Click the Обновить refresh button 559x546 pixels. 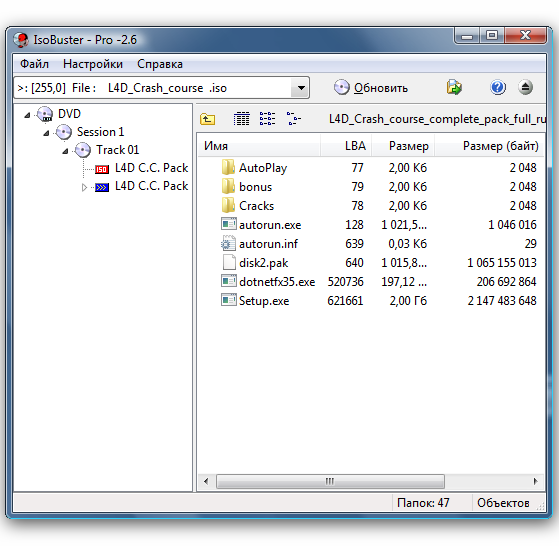click(x=371, y=88)
